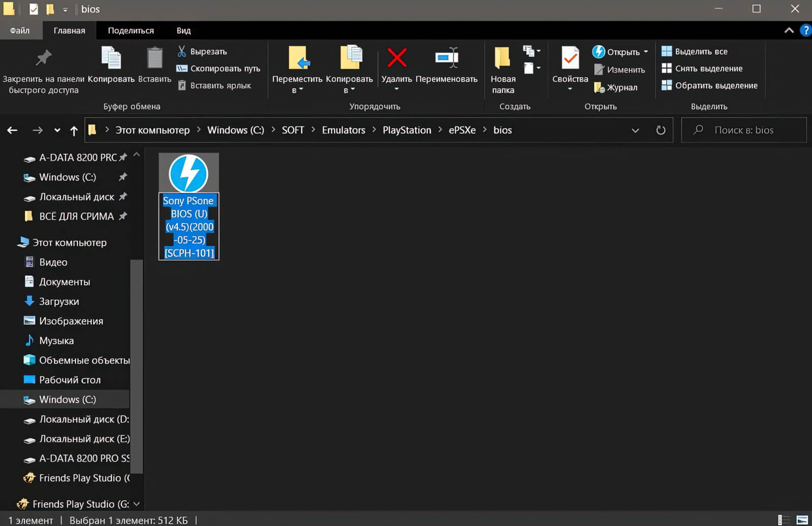The image size is (812, 526).
Task: Switch to the Главная ribbon tab
Action: pyautogui.click(x=70, y=30)
